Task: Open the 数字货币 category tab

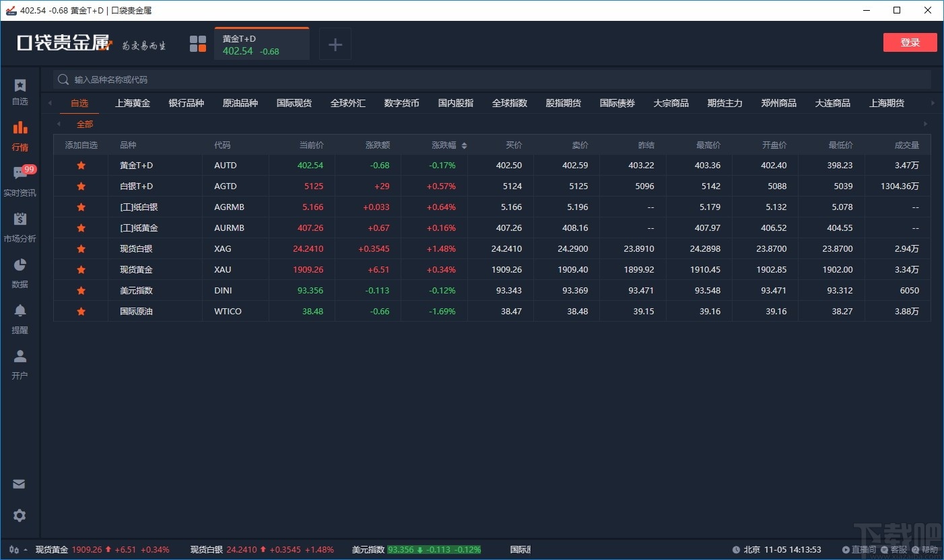Action: tap(401, 103)
